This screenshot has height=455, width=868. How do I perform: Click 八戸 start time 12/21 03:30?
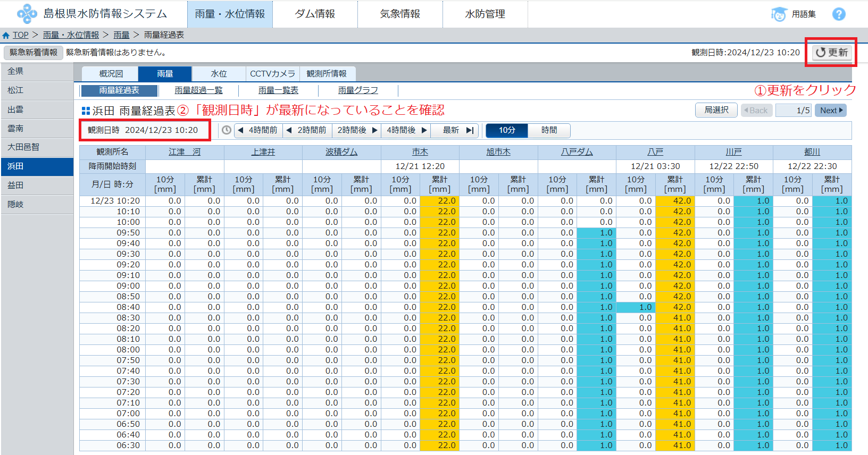655,166
